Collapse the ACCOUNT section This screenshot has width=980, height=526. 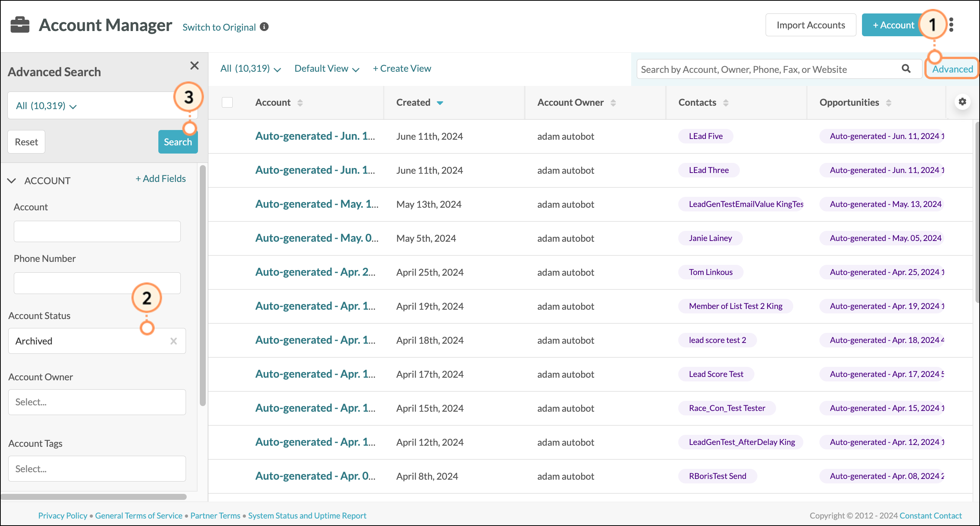pyautogui.click(x=12, y=181)
